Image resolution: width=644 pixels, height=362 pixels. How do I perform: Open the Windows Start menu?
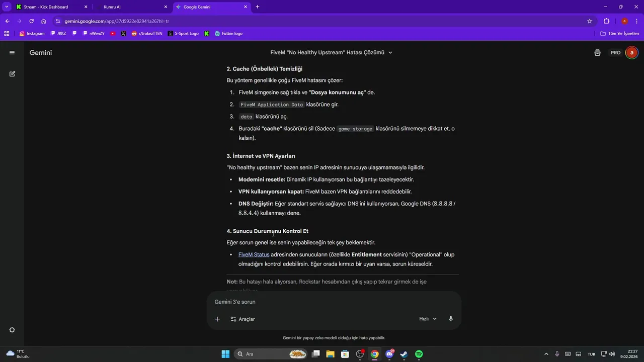(225, 354)
